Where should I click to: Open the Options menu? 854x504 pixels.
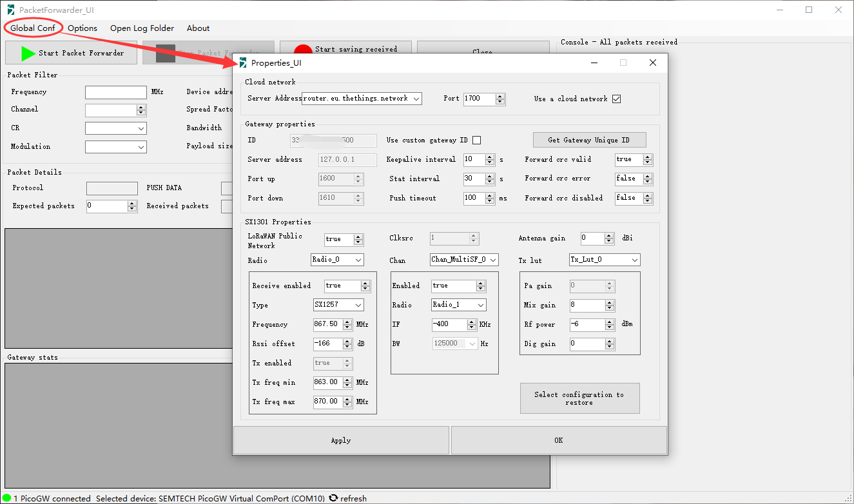[x=82, y=28]
